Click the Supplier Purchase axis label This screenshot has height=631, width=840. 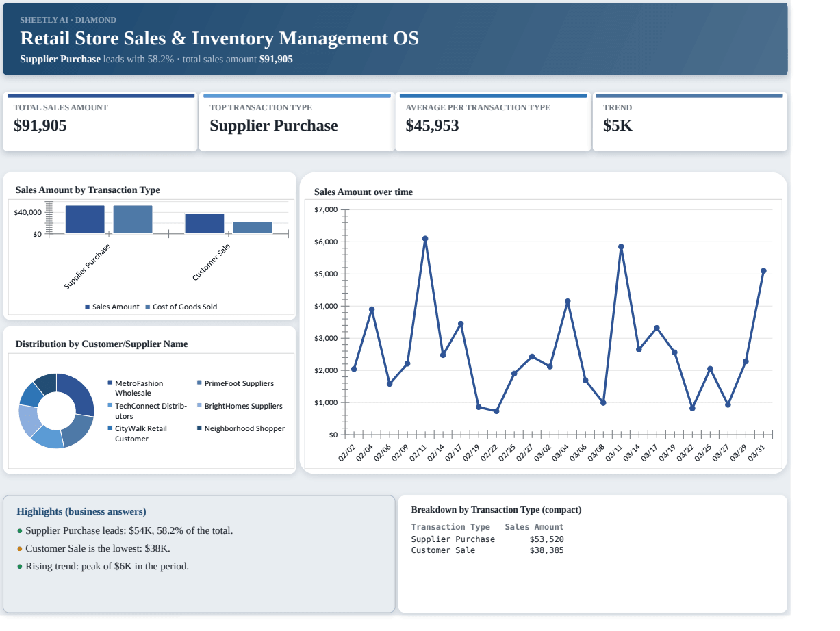88,266
